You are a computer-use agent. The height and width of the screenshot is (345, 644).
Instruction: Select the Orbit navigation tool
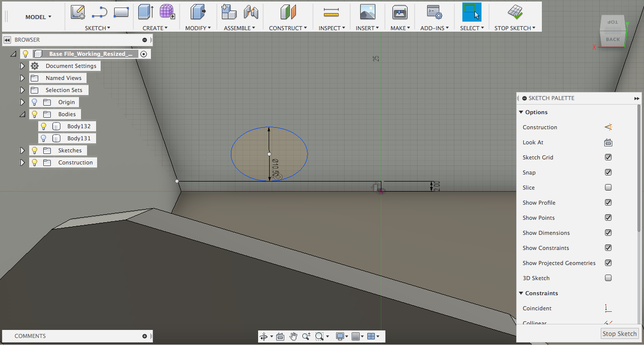263,336
